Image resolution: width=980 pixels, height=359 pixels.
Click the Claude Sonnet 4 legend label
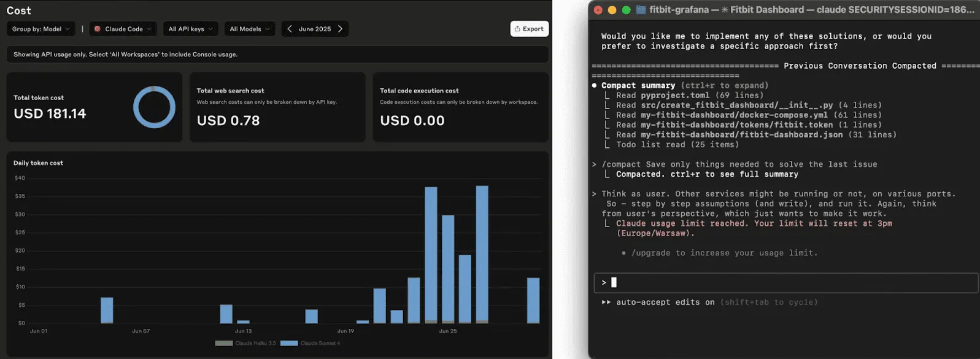tap(320, 343)
